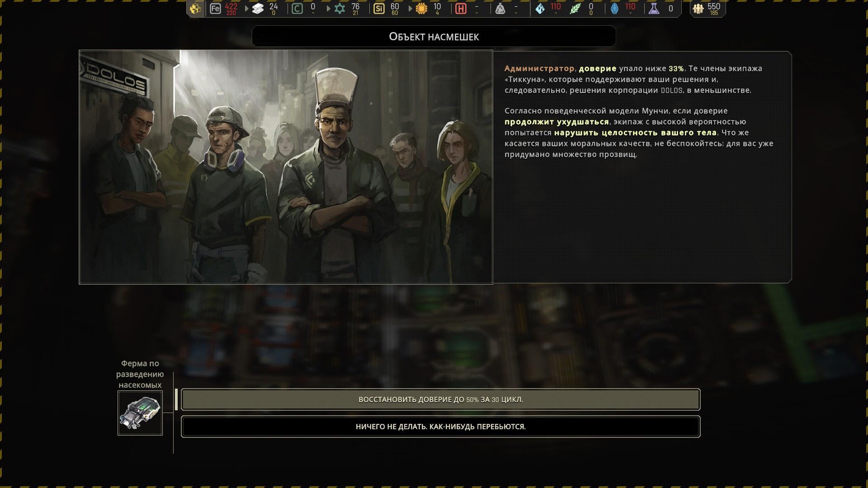Click the gear mechanical parts icon
The width and height of the screenshot is (868, 488).
pos(340,9)
